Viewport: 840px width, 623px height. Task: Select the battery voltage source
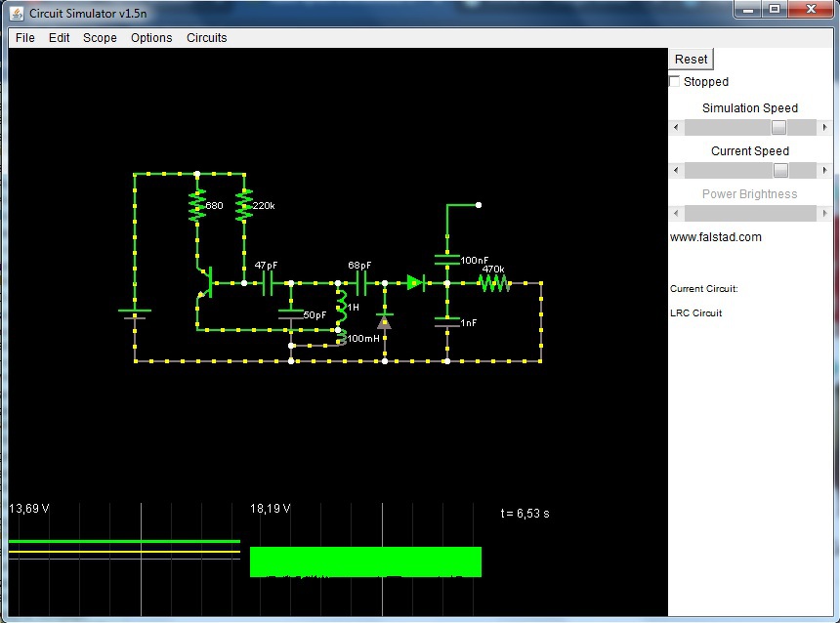pos(135,314)
